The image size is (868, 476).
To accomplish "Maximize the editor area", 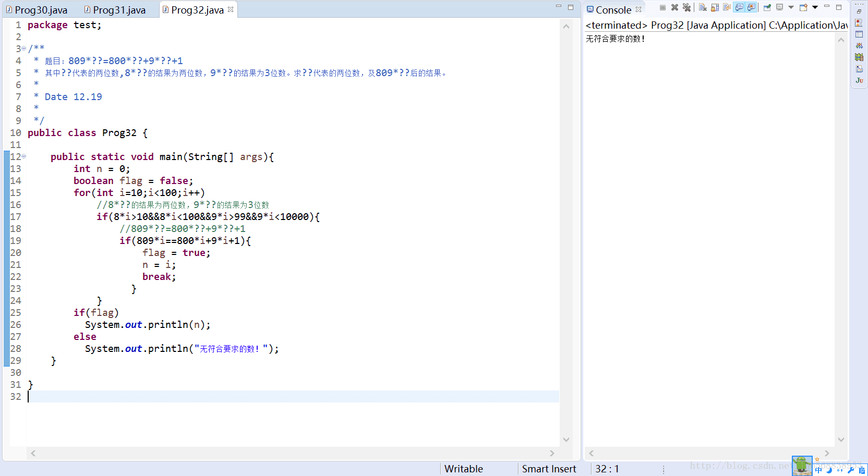I will click(x=571, y=7).
